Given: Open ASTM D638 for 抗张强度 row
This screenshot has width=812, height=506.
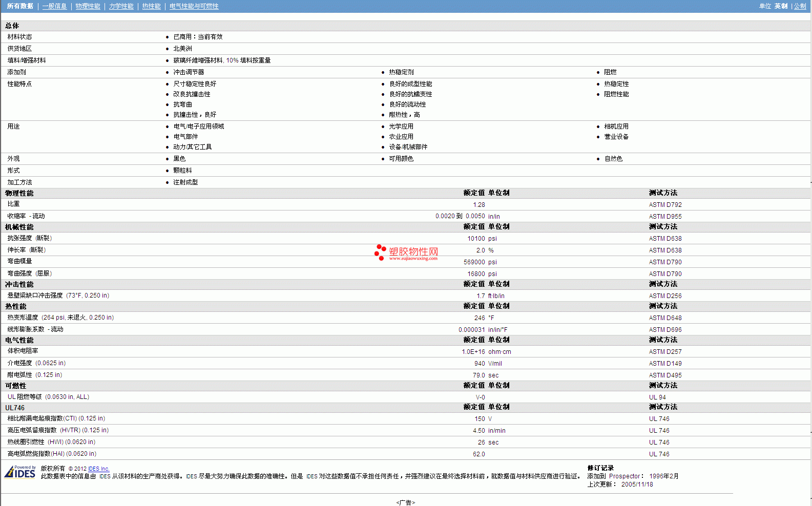Looking at the screenshot, I should (x=665, y=239).
